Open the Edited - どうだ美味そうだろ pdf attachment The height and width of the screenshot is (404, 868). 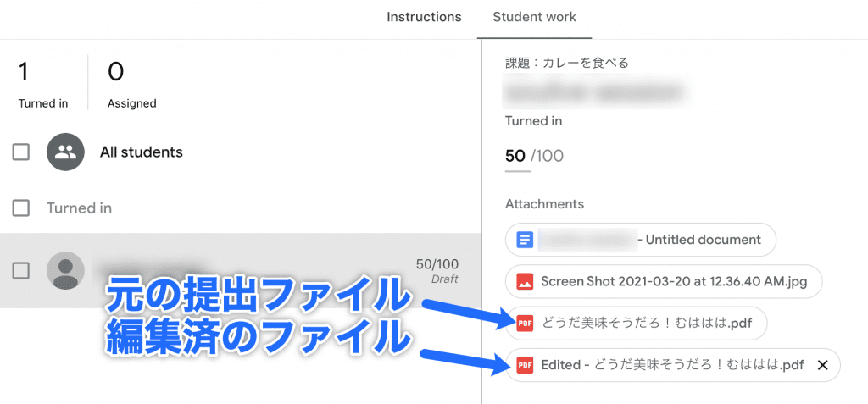tap(671, 365)
